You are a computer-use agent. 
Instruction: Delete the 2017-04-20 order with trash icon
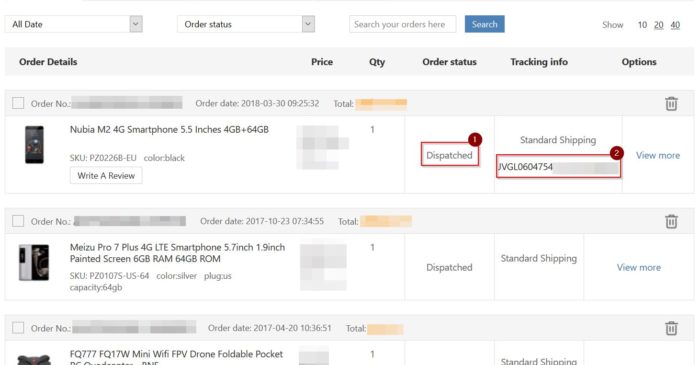671,328
